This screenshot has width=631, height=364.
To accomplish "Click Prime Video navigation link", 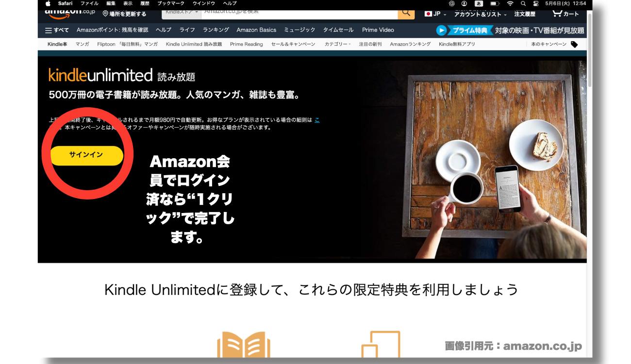I will 378,30.
